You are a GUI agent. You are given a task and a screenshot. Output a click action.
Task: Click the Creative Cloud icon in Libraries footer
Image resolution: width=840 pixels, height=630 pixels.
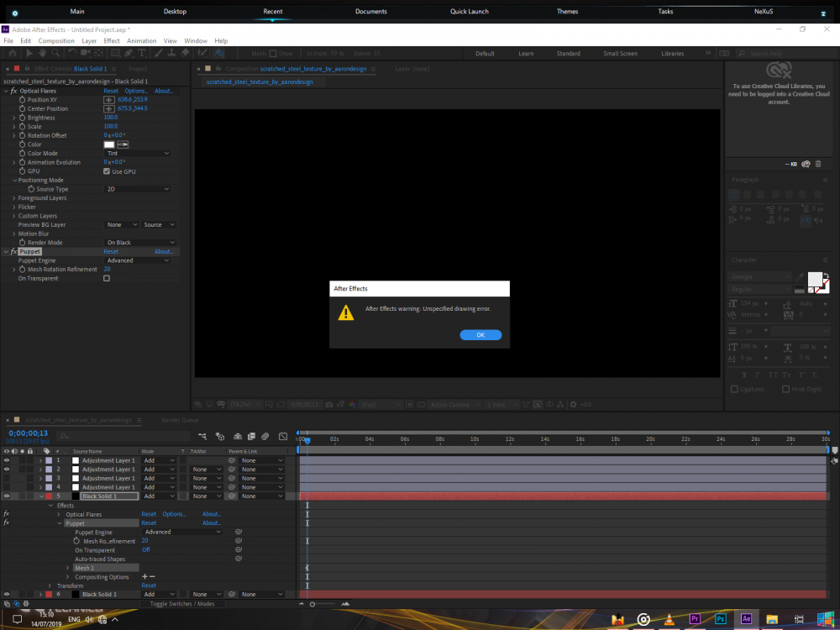tap(806, 164)
